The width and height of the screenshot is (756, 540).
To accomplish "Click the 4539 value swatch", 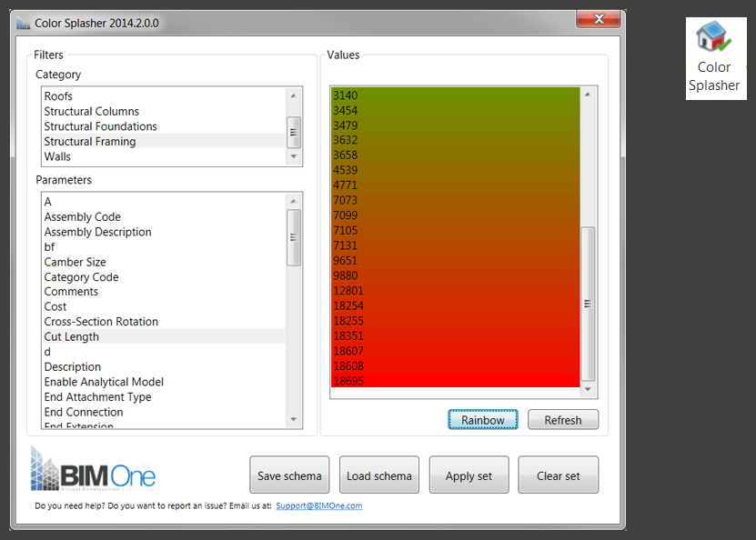I will [x=455, y=170].
